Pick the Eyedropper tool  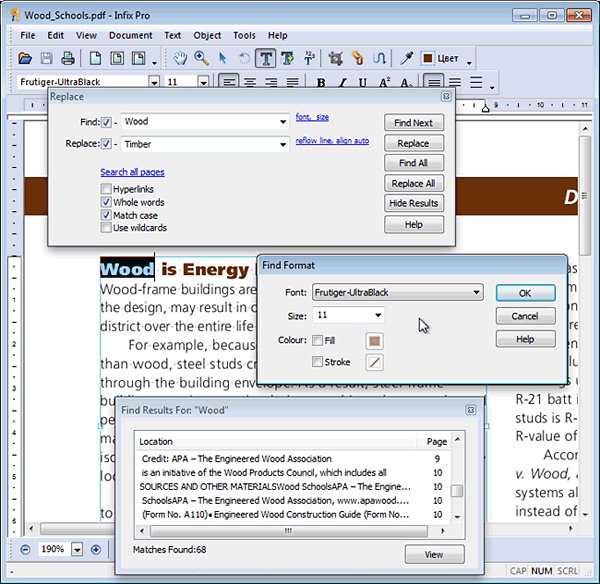(x=407, y=59)
